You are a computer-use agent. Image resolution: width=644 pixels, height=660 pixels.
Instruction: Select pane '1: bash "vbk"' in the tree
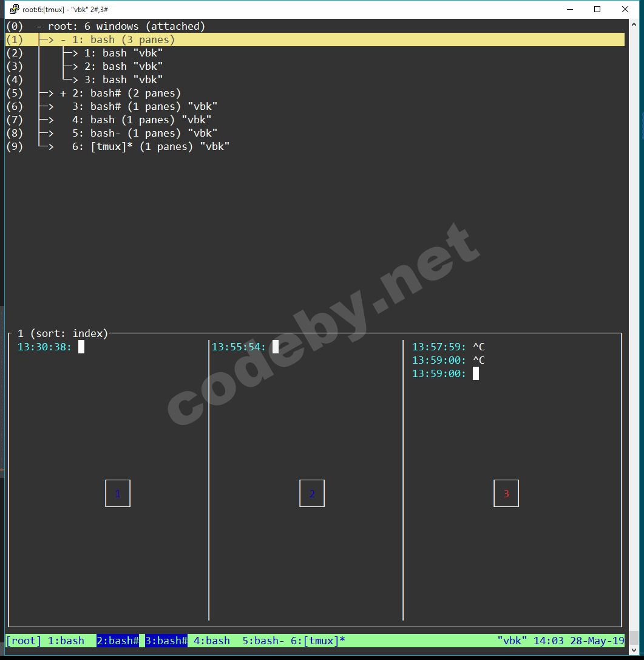(123, 53)
